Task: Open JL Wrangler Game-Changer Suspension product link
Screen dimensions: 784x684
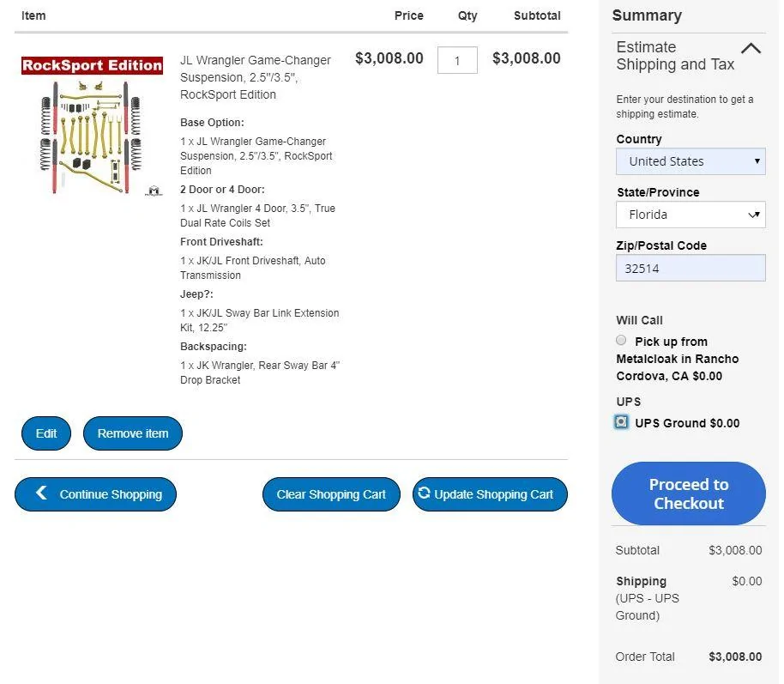Action: [255, 77]
